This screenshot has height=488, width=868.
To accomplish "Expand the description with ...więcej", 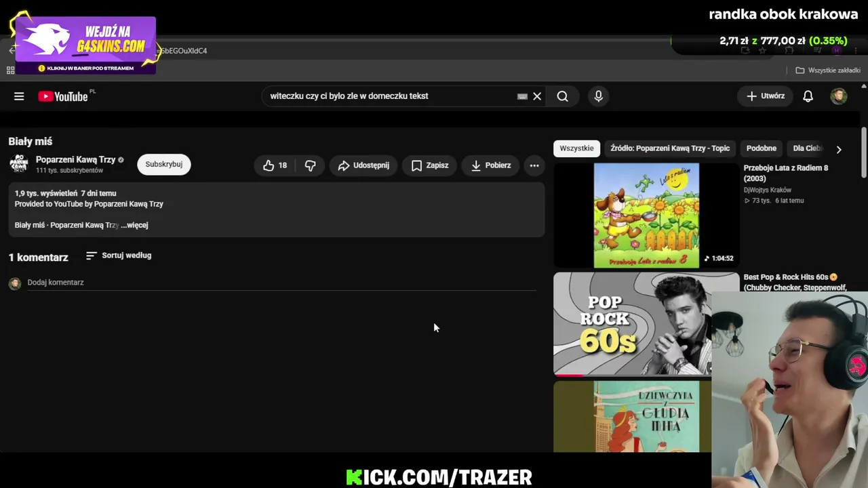I will [x=134, y=225].
